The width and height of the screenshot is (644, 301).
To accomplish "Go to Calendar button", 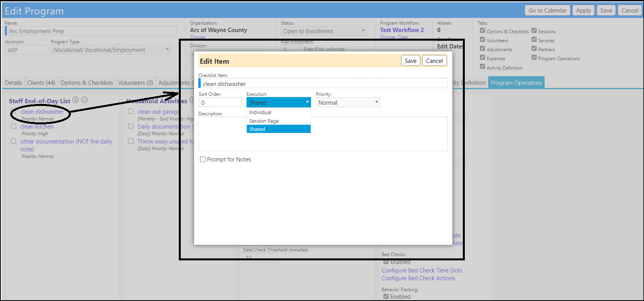I will (x=547, y=11).
